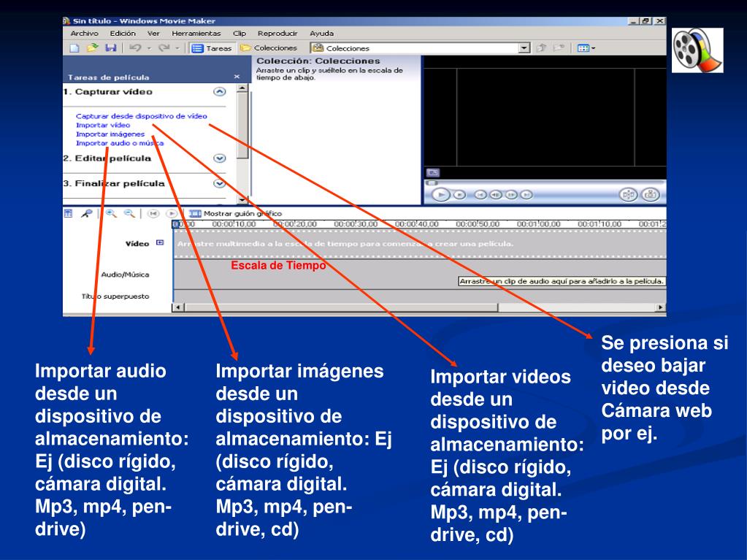Click the Save project floppy disk icon
Viewport: 747px width, 560px height.
click(111, 47)
